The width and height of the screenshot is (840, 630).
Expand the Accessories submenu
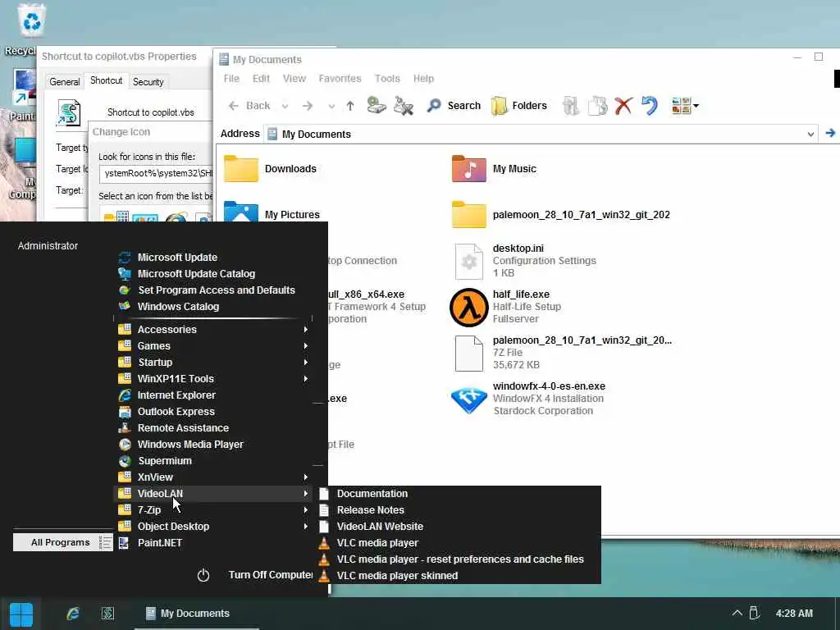point(213,330)
